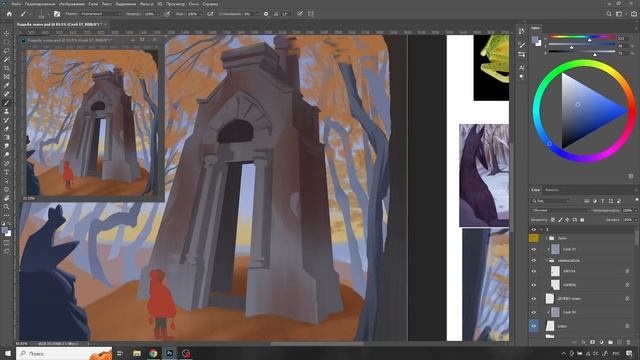Click the hue slider in Color panel
The height and width of the screenshot is (360, 640).
[x=582, y=38]
